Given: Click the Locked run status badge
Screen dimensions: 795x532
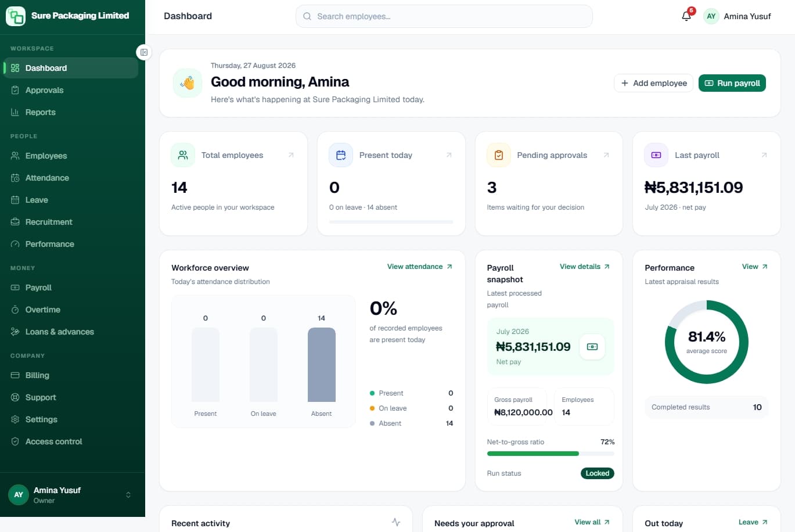Looking at the screenshot, I should click(598, 473).
